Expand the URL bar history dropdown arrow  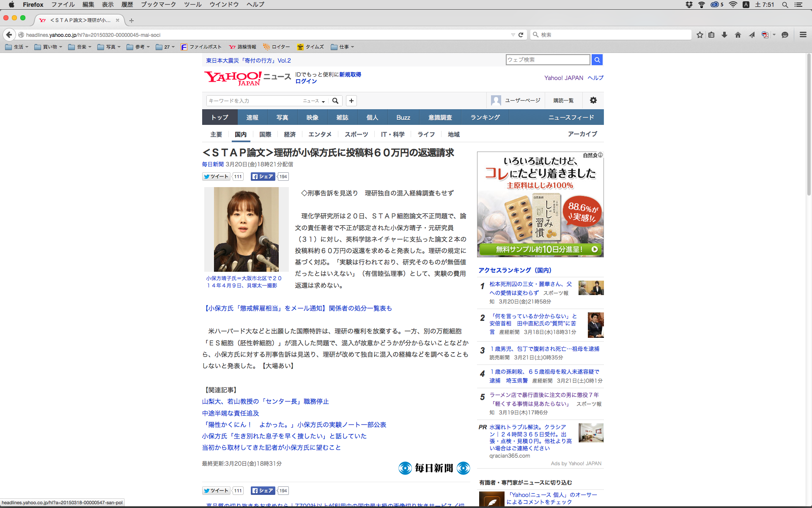point(513,35)
